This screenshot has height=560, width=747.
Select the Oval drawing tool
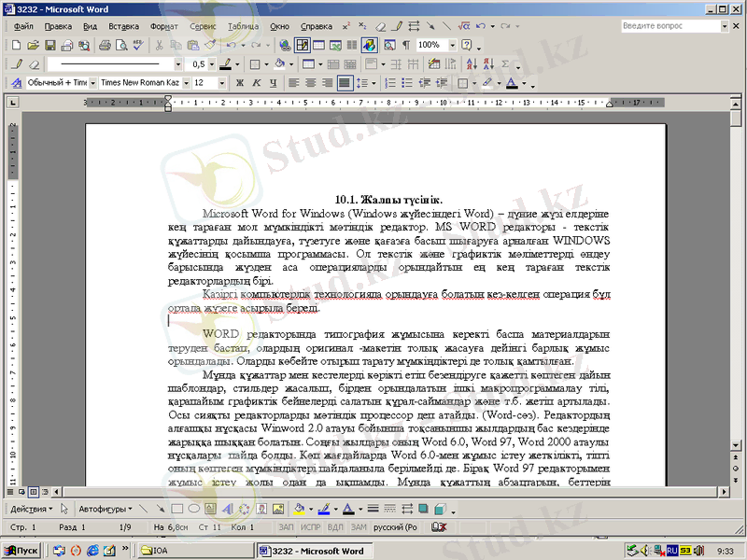click(x=193, y=510)
